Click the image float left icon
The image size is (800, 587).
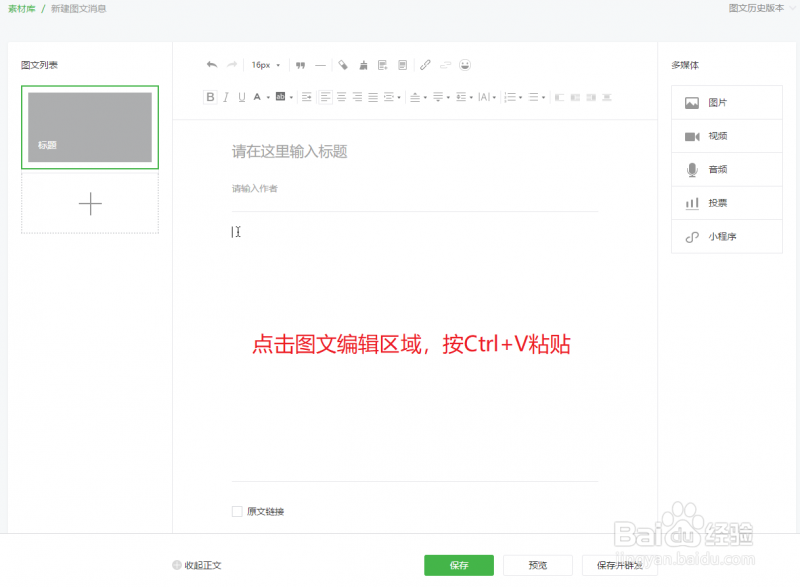click(560, 97)
